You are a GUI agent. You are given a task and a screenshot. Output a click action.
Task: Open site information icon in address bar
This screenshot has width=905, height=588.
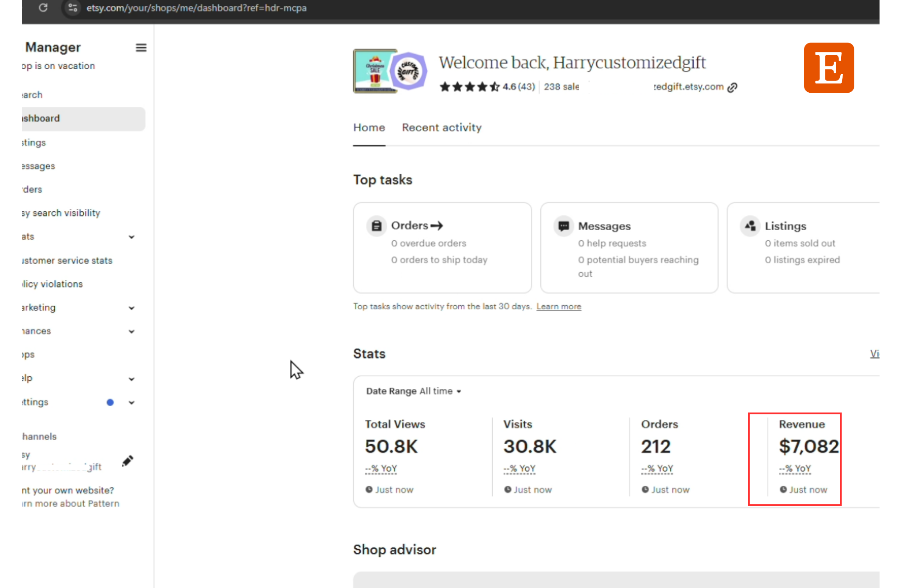(x=72, y=8)
